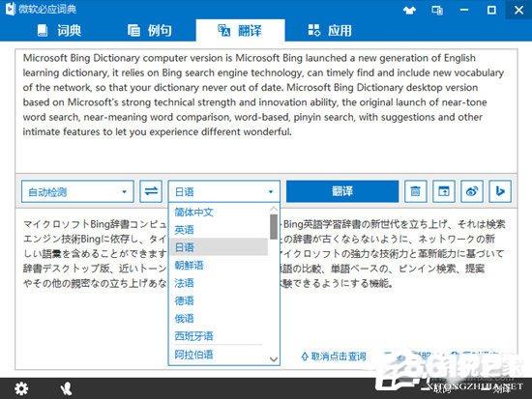Viewport: 532px width, 399px height.
Task: Go to the 应用 tab
Action: point(330,31)
